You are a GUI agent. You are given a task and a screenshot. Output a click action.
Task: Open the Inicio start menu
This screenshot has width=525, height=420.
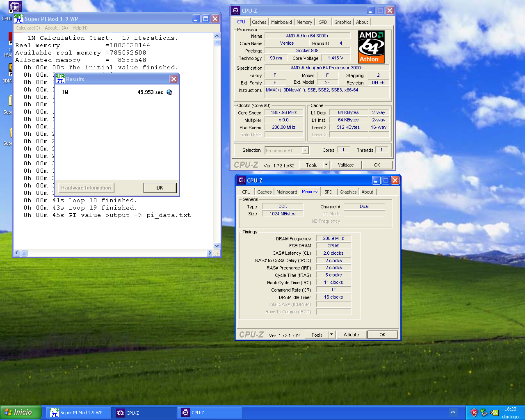[21, 413]
